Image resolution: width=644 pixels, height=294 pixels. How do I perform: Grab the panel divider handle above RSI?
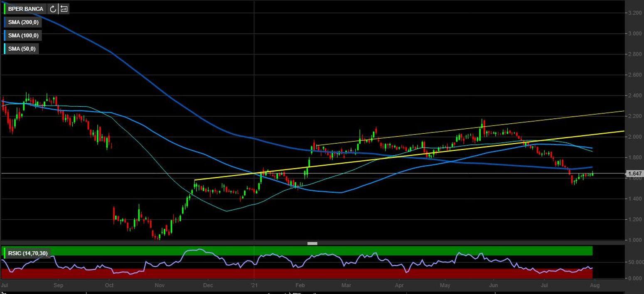coord(312,243)
